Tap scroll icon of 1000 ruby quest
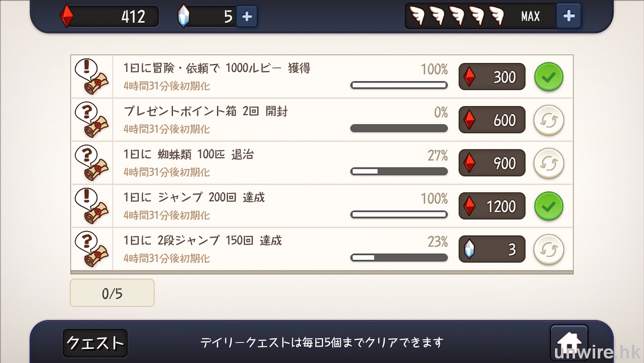 click(x=91, y=77)
